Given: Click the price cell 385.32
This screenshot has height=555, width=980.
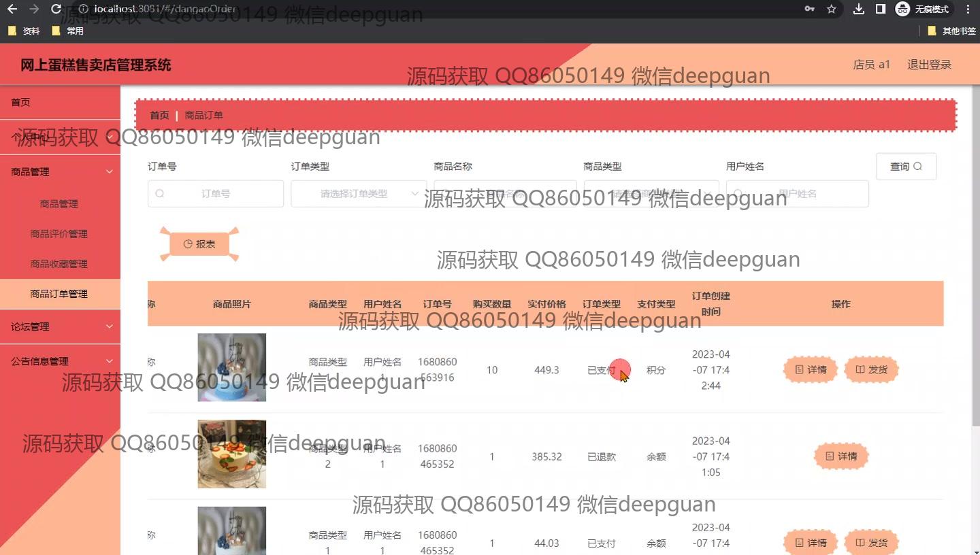Looking at the screenshot, I should tap(546, 457).
